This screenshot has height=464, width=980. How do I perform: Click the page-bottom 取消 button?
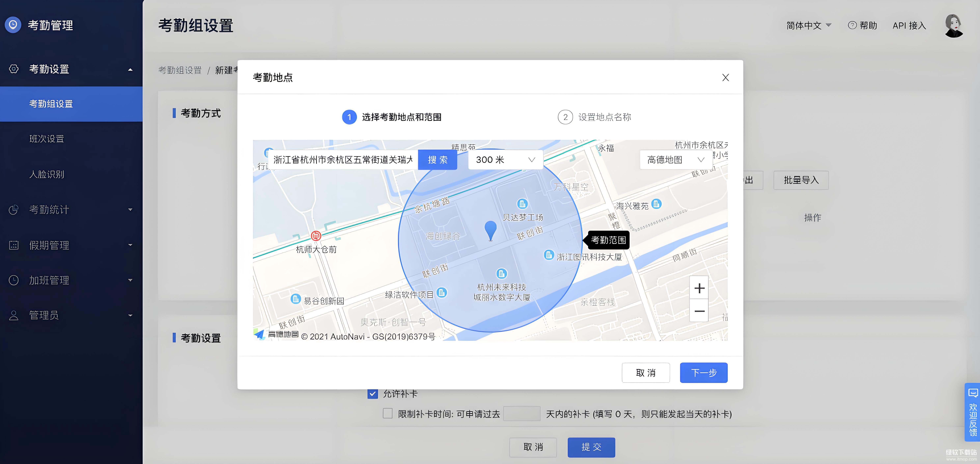(533, 447)
